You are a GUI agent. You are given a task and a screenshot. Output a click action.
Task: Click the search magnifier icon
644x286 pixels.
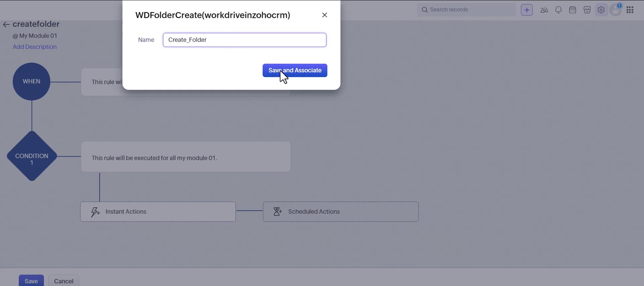pos(425,10)
